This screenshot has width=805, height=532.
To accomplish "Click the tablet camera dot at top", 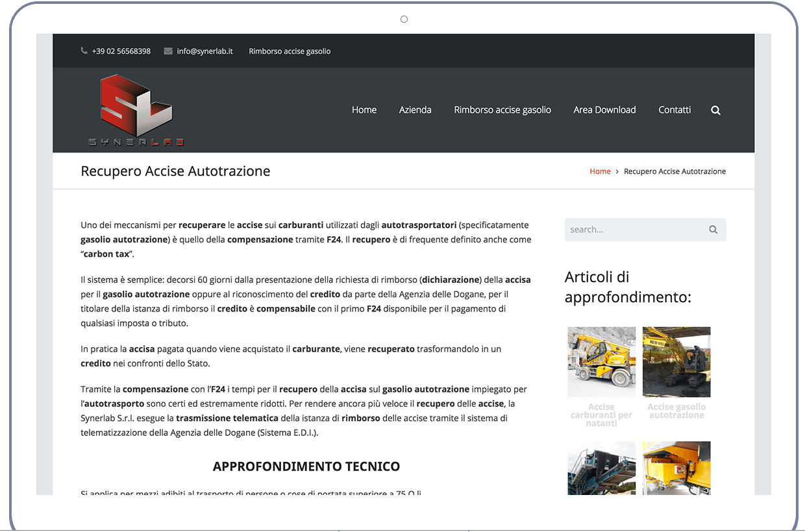I will 404,19.
